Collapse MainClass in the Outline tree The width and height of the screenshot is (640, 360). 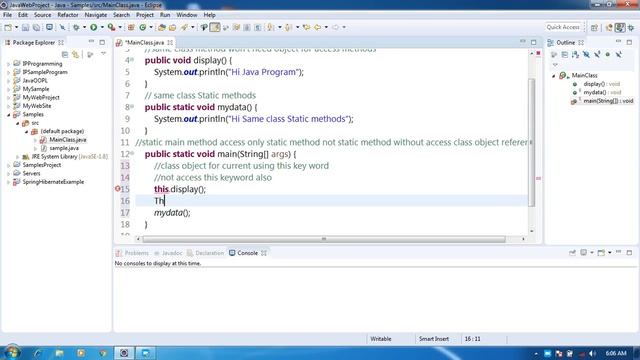554,76
